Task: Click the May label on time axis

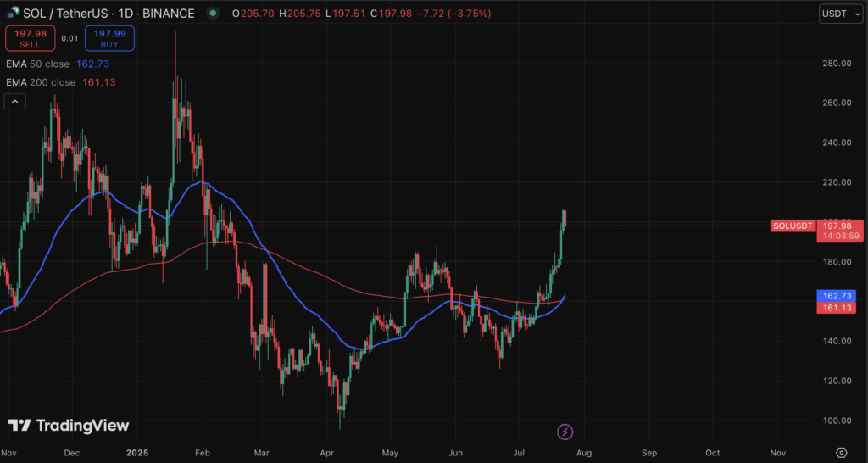Action: point(390,452)
